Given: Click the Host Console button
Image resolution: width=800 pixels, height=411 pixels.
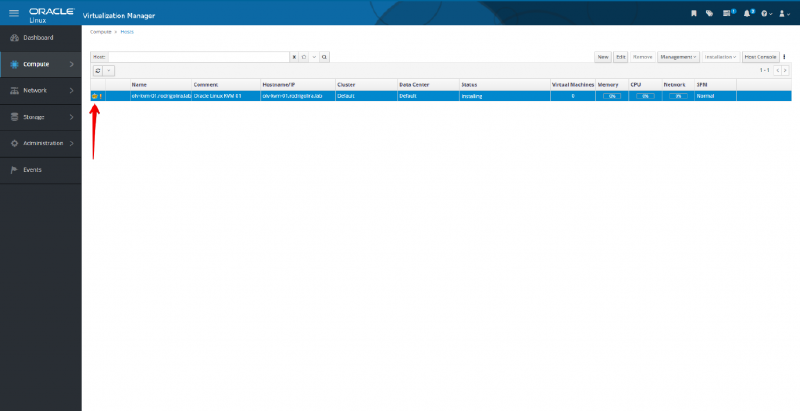Looking at the screenshot, I should pos(760,57).
